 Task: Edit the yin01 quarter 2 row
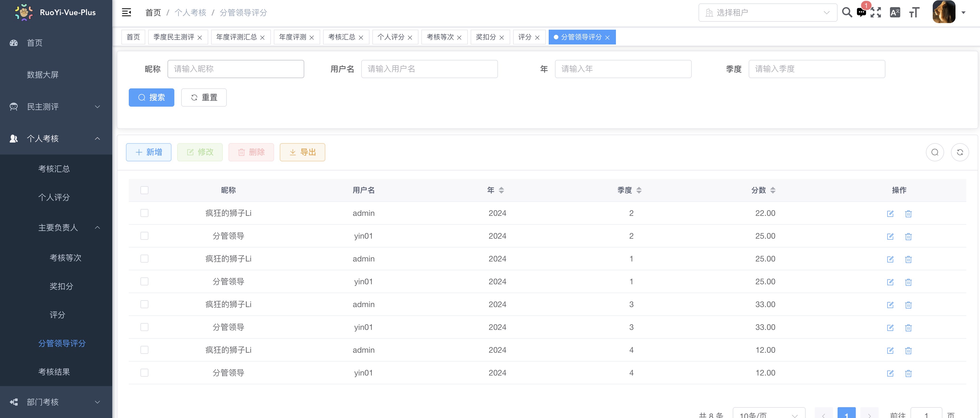click(x=890, y=236)
